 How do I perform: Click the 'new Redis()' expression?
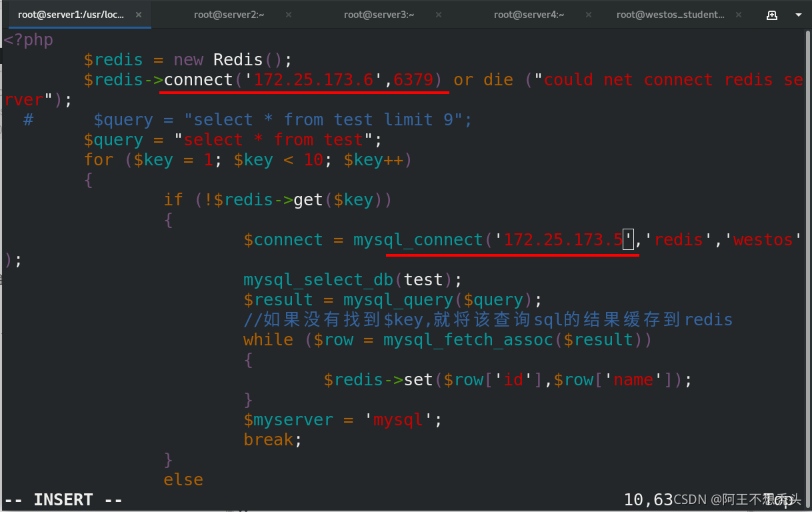[x=228, y=60]
